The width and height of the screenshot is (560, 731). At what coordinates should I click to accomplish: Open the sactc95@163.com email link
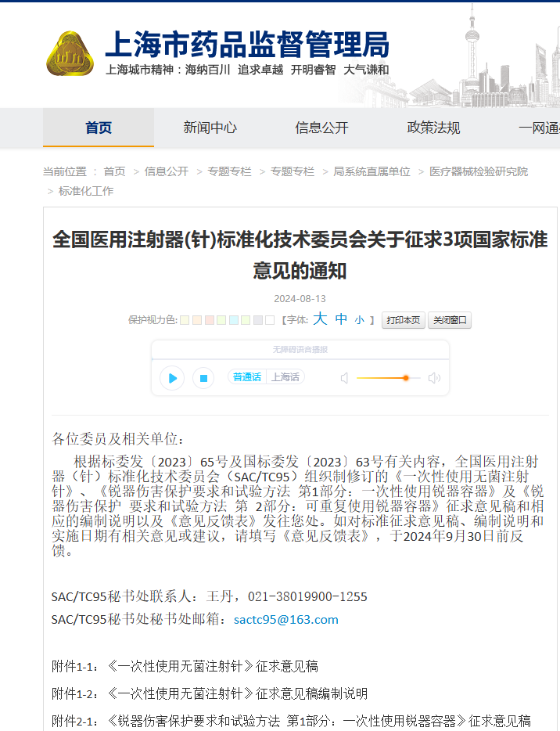[286, 620]
